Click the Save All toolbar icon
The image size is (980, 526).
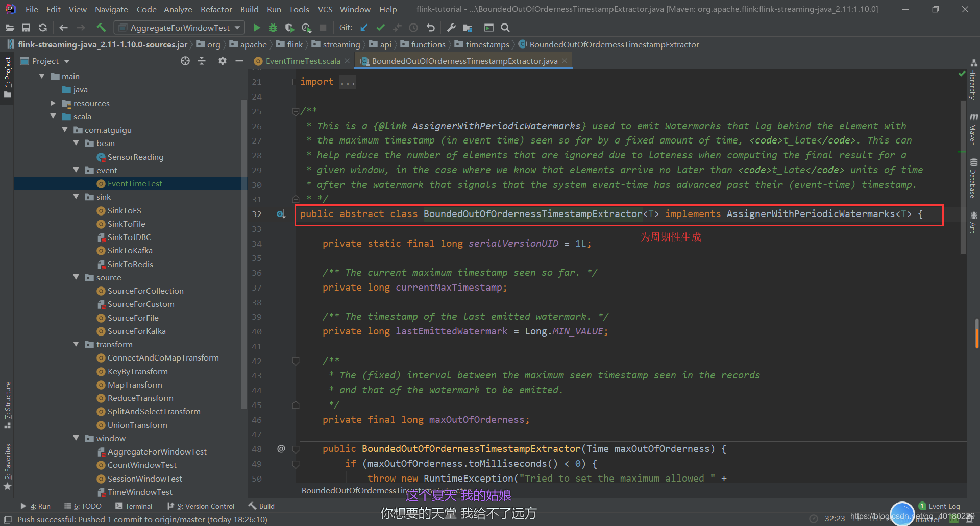click(x=26, y=28)
